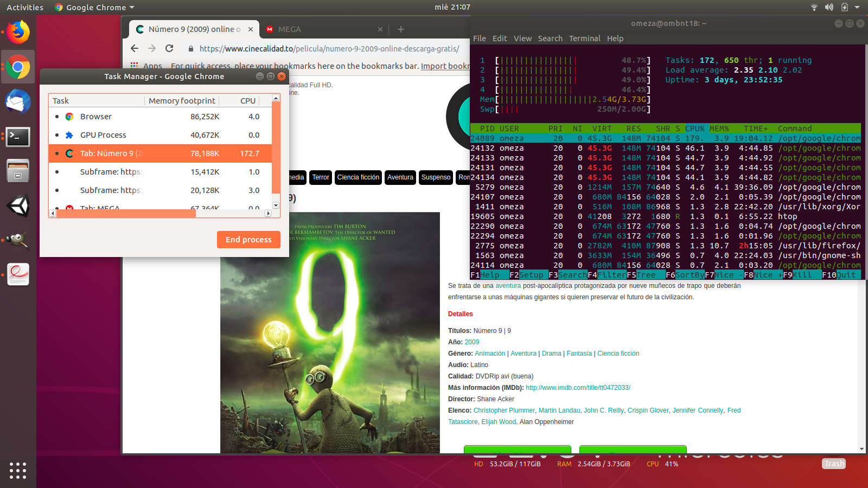Viewport: 868px width, 488px height.
Task: Select the Browser task row
Action: 160,117
